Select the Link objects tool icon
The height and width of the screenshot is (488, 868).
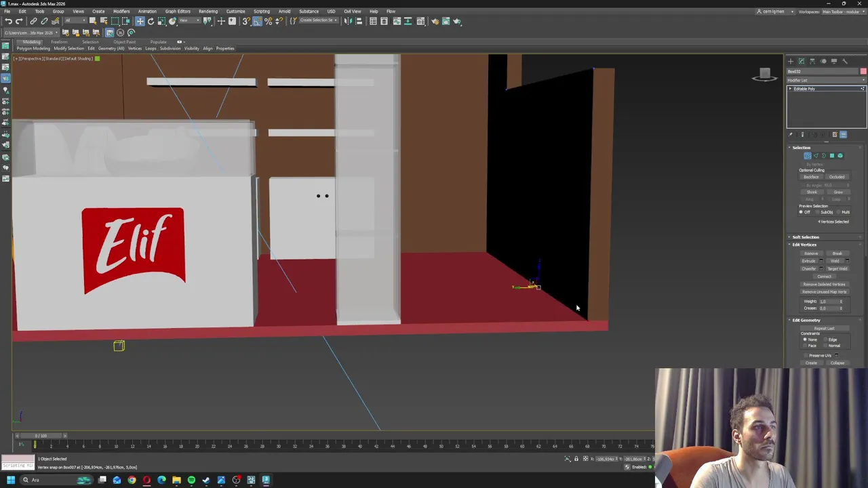click(x=33, y=21)
